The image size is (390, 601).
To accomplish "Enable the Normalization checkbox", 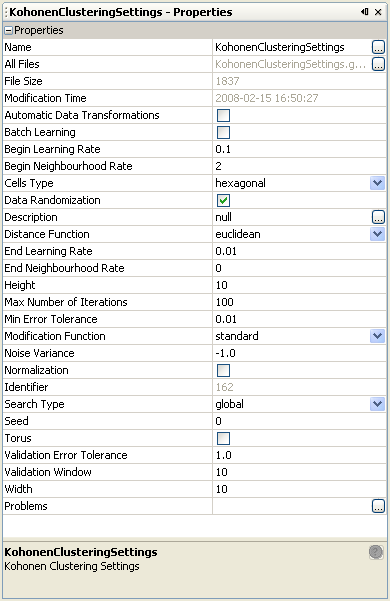I will (223, 370).
